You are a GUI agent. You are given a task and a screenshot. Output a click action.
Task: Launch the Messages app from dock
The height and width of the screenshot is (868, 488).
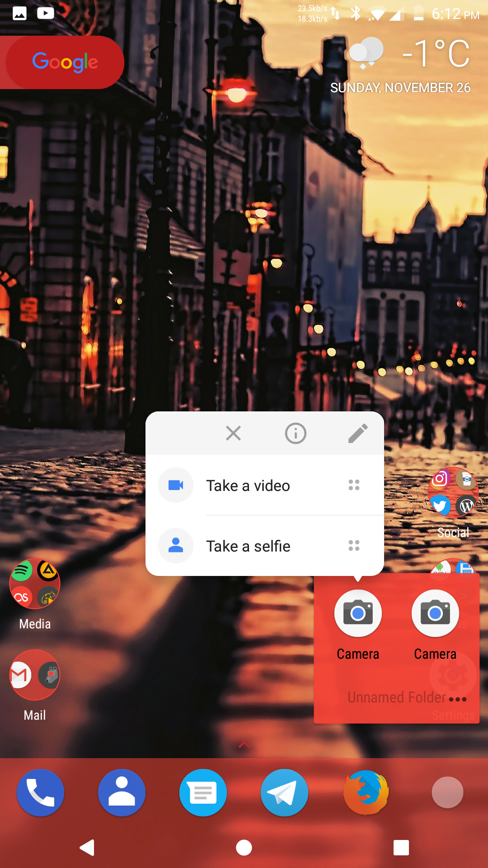click(203, 793)
